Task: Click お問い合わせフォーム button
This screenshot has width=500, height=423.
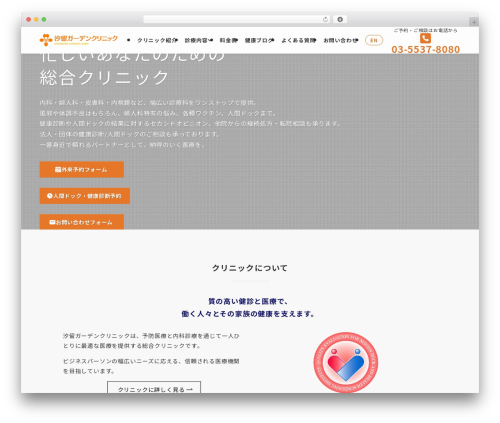Action: coord(82,222)
